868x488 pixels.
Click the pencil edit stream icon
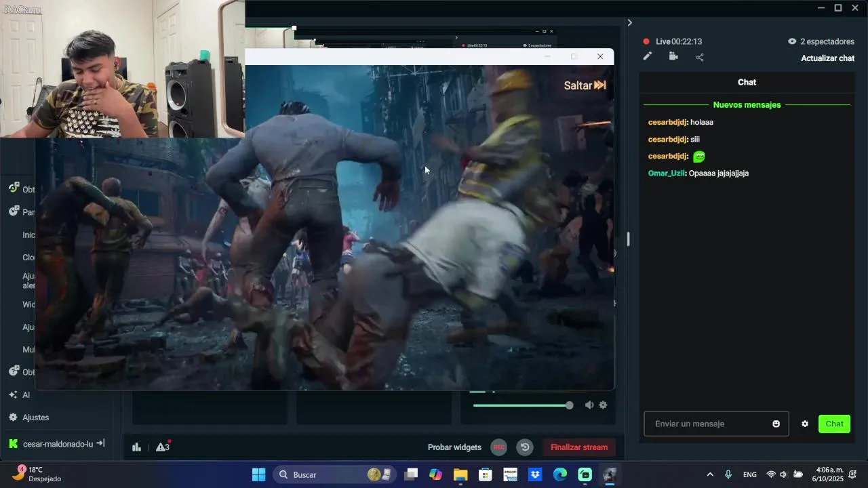648,56
